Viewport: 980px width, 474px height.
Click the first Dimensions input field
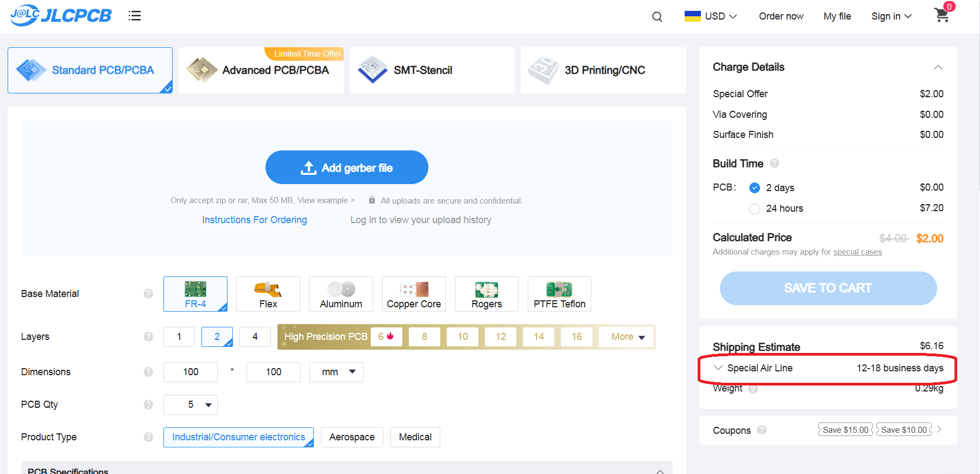(191, 372)
